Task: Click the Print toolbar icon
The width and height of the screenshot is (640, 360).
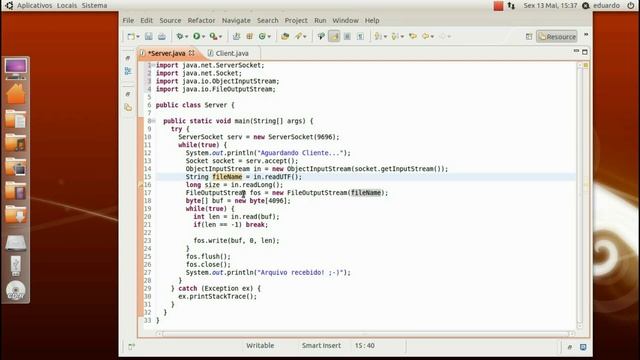Action: (162, 36)
